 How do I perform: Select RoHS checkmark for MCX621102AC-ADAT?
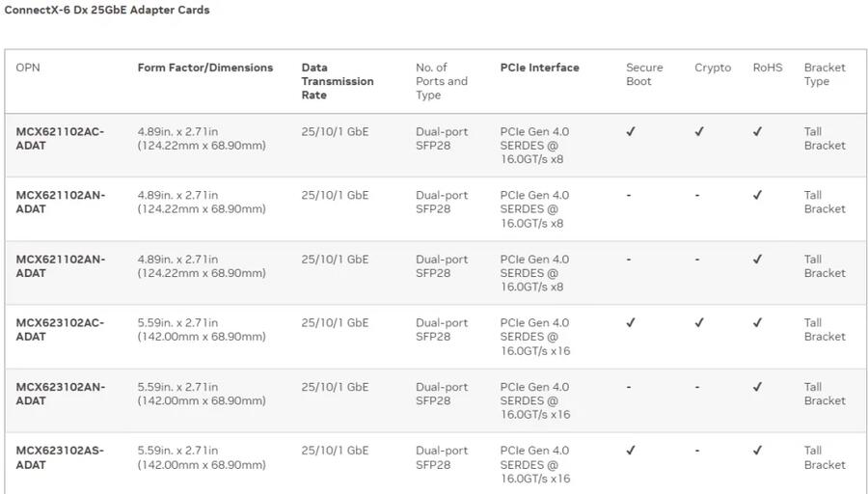coord(757,131)
